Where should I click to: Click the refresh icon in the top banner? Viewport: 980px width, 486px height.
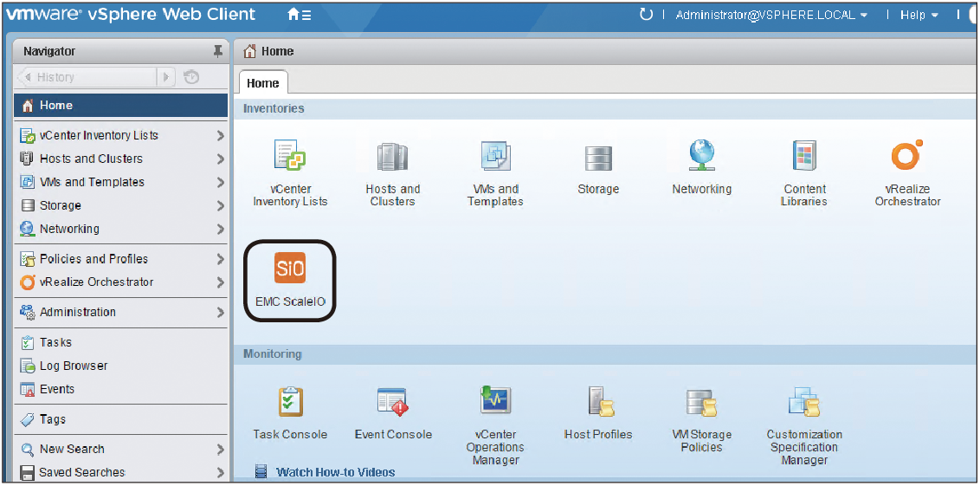point(646,14)
